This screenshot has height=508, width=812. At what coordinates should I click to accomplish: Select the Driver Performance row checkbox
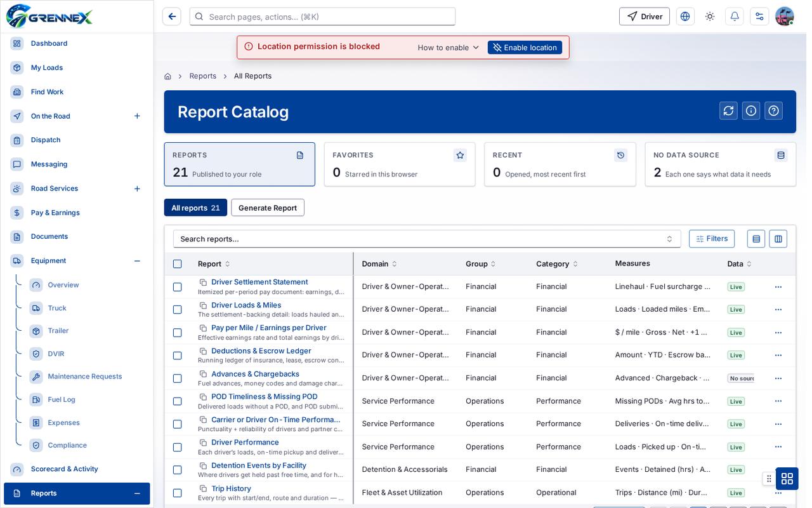click(x=178, y=447)
